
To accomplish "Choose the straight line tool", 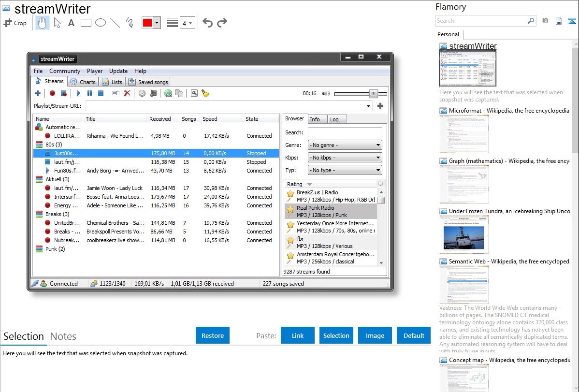I will pos(115,23).
